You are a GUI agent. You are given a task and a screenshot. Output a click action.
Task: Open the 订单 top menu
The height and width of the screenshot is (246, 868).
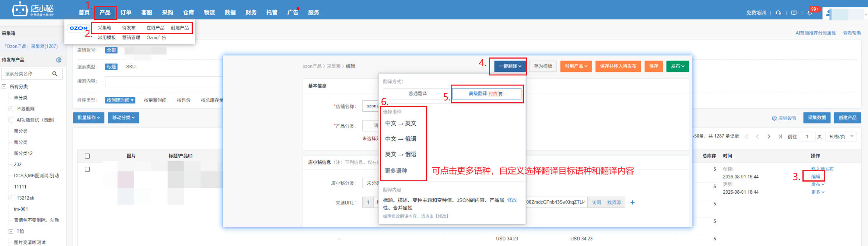pyautogui.click(x=126, y=12)
